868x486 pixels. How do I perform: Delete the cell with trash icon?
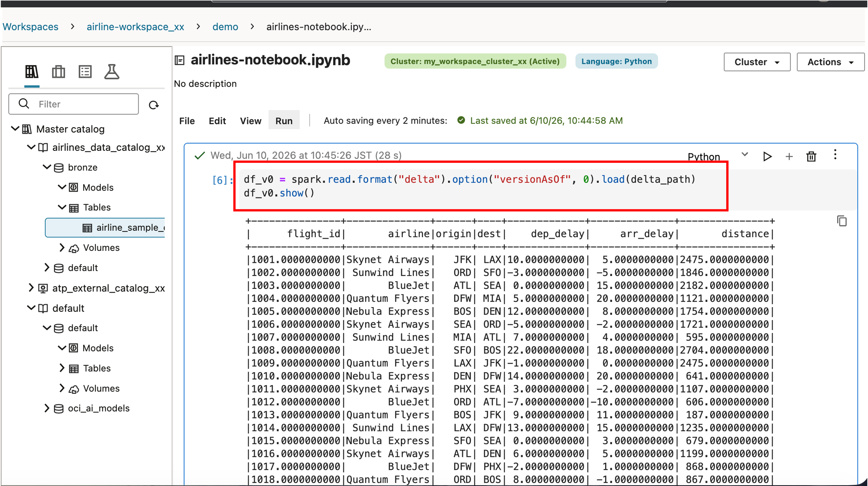point(811,156)
